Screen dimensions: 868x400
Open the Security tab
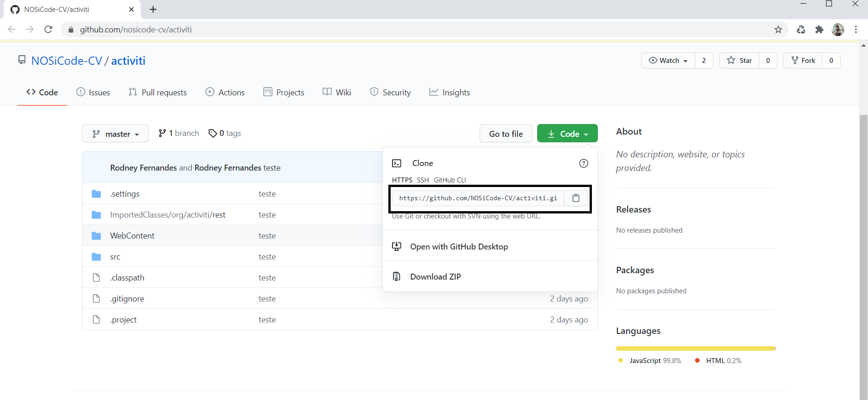click(x=390, y=92)
